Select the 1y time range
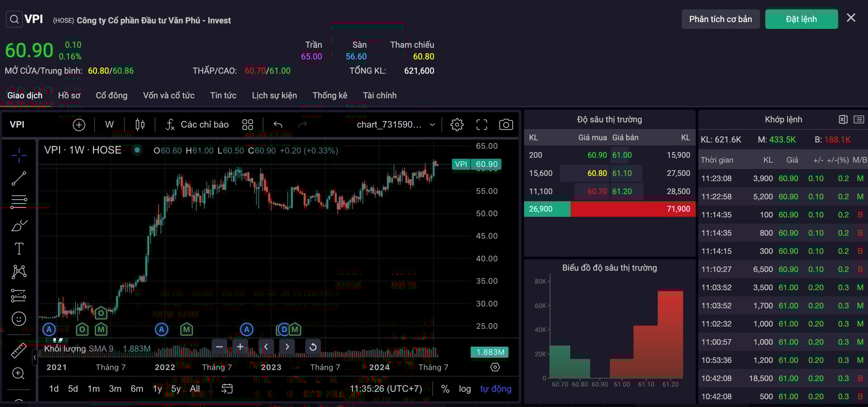This screenshot has width=868, height=407. [157, 389]
